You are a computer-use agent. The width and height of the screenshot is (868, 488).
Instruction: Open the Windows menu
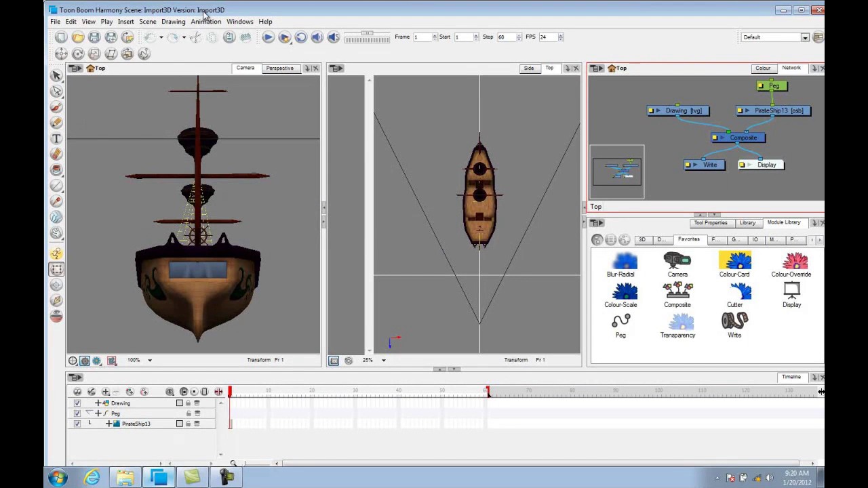240,22
